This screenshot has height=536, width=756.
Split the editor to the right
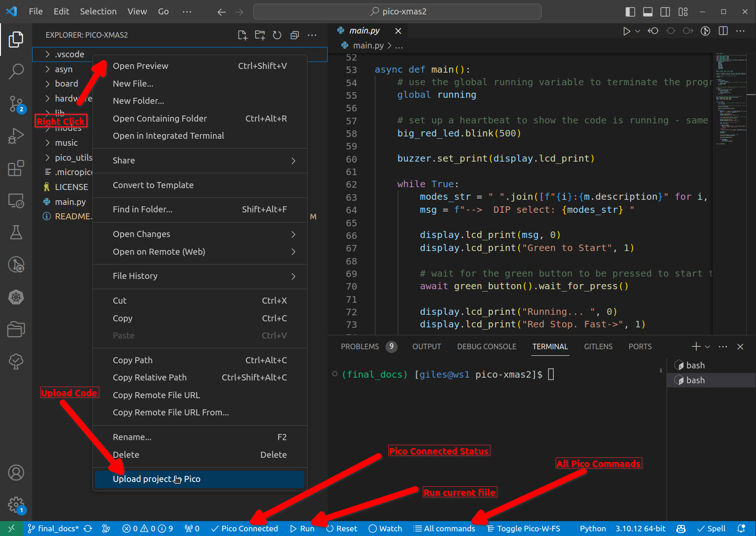(x=723, y=31)
